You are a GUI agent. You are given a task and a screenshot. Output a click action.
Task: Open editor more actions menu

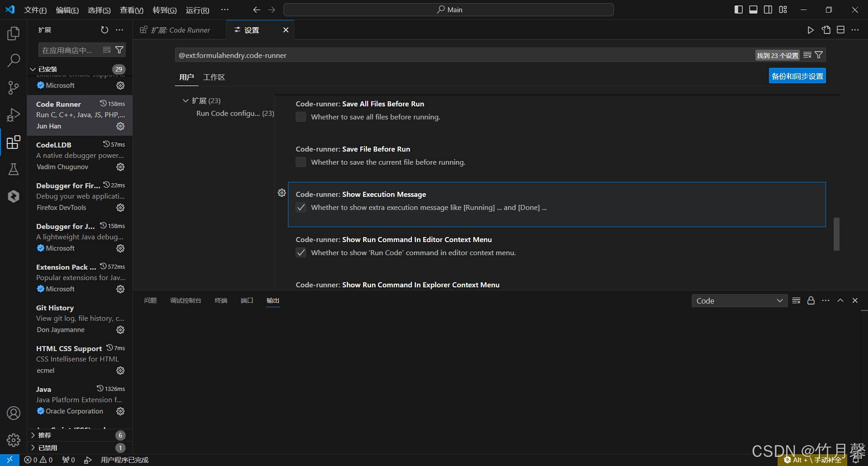[x=855, y=30]
